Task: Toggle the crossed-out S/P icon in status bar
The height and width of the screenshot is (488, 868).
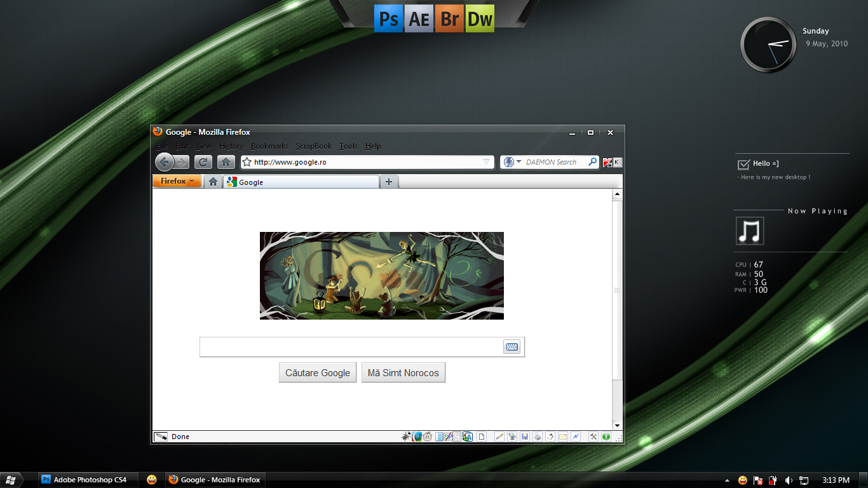Action: (x=449, y=437)
